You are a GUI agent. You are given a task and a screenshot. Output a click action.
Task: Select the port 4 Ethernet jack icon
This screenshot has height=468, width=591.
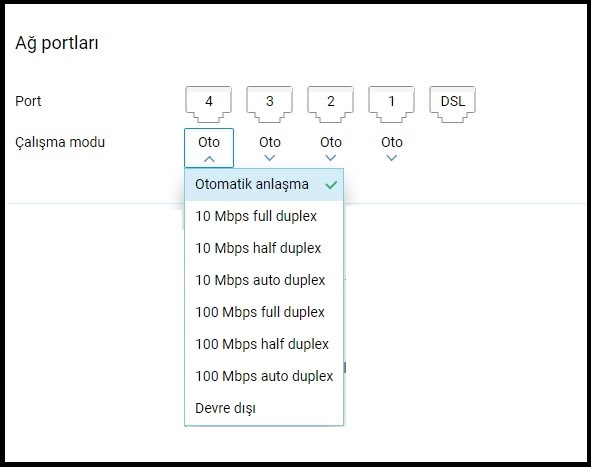(x=208, y=104)
